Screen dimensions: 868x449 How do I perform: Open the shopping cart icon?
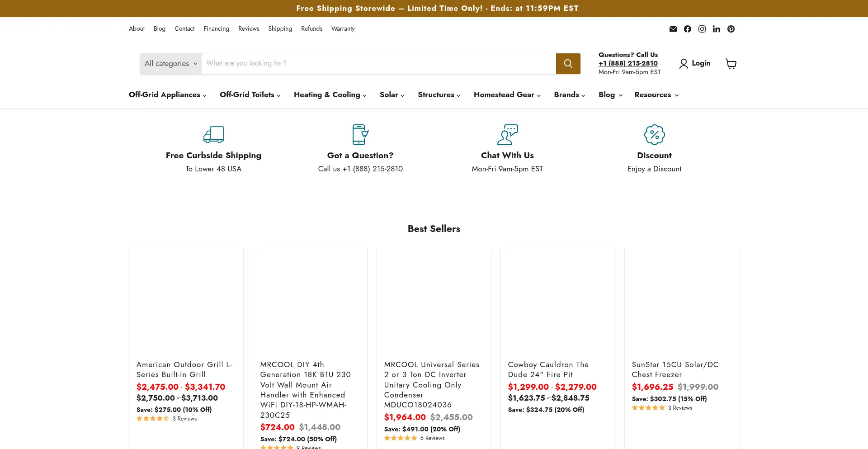731,64
